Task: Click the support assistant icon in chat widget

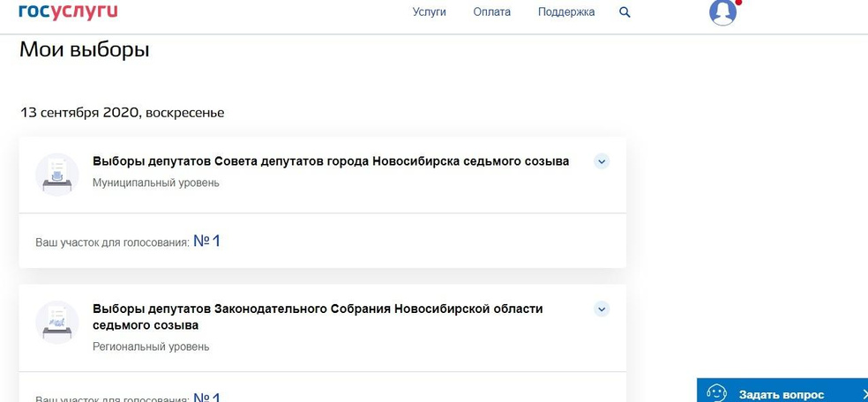Action: tap(716, 393)
